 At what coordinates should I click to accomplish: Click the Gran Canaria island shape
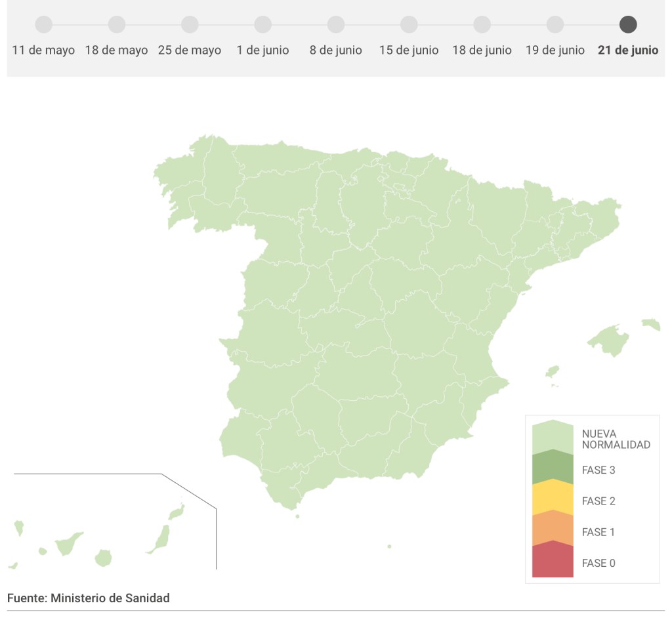tap(103, 558)
